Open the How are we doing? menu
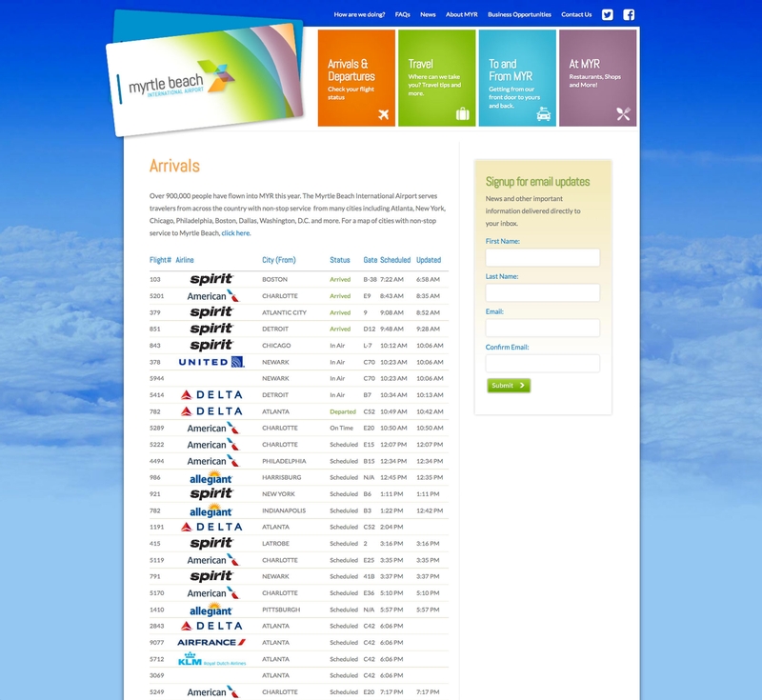 coord(359,14)
